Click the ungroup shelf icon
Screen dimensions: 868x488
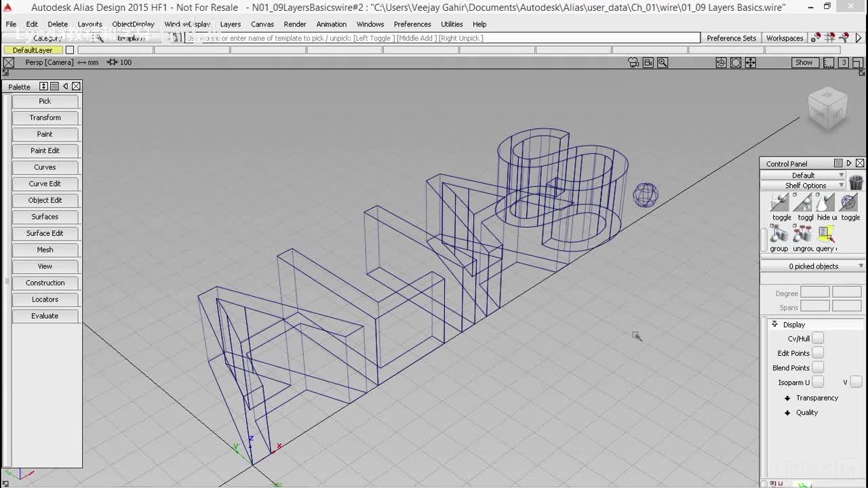click(x=802, y=235)
